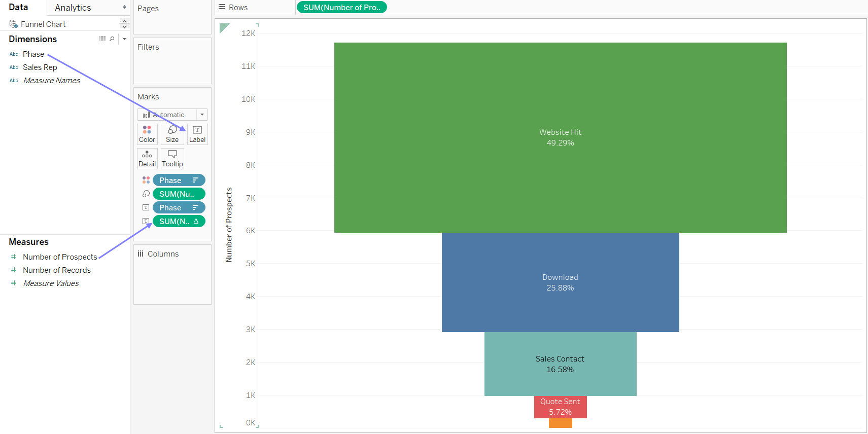Click the Detail card in Marks

(147, 159)
